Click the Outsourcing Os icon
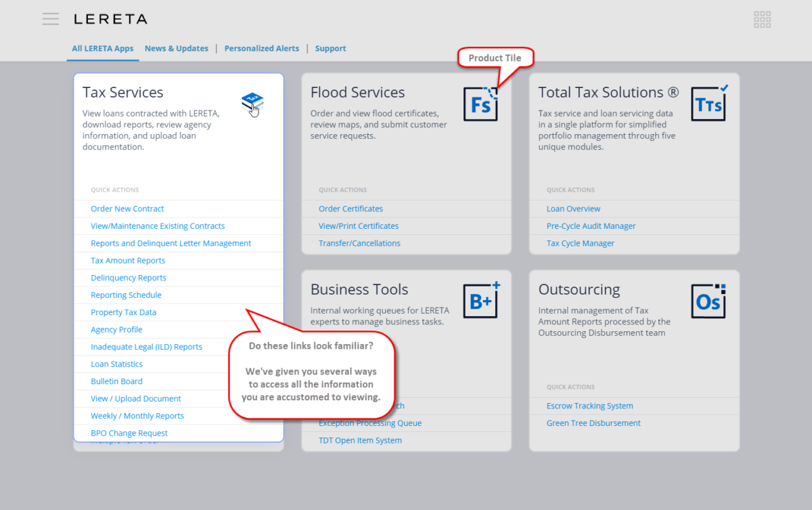This screenshot has width=812, height=510. pyautogui.click(x=708, y=301)
